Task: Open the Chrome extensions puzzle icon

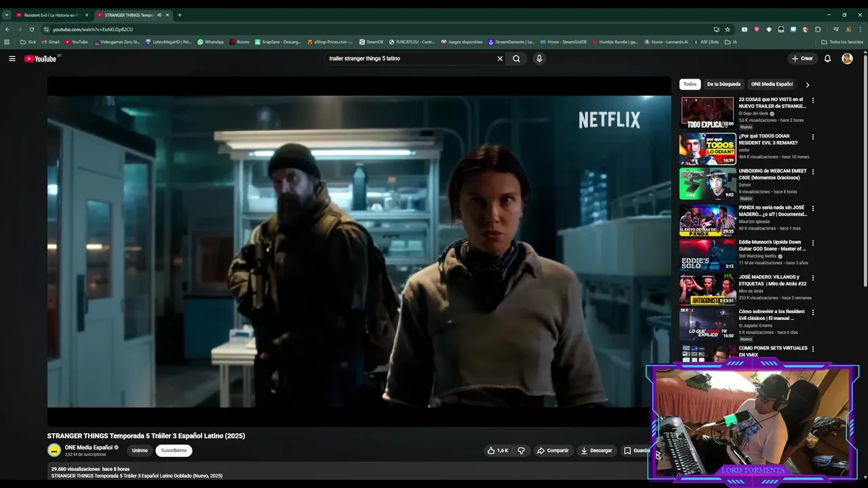Action: [818, 29]
